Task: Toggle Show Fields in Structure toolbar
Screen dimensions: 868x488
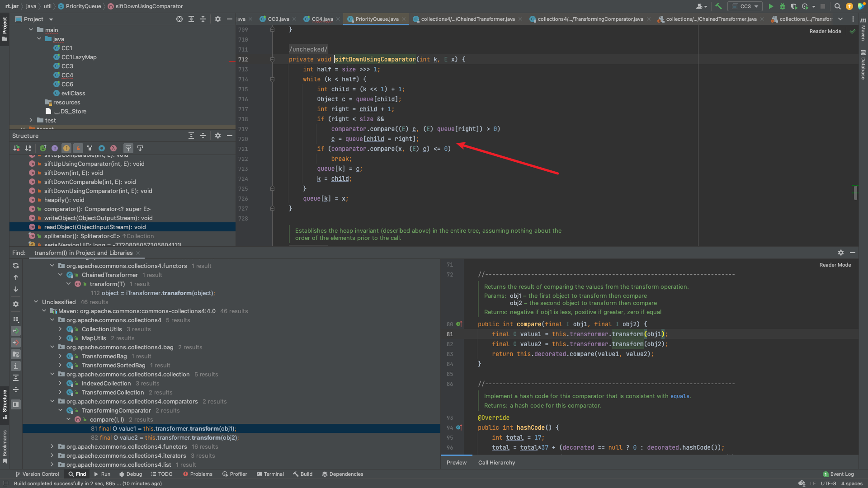Action: click(x=66, y=148)
